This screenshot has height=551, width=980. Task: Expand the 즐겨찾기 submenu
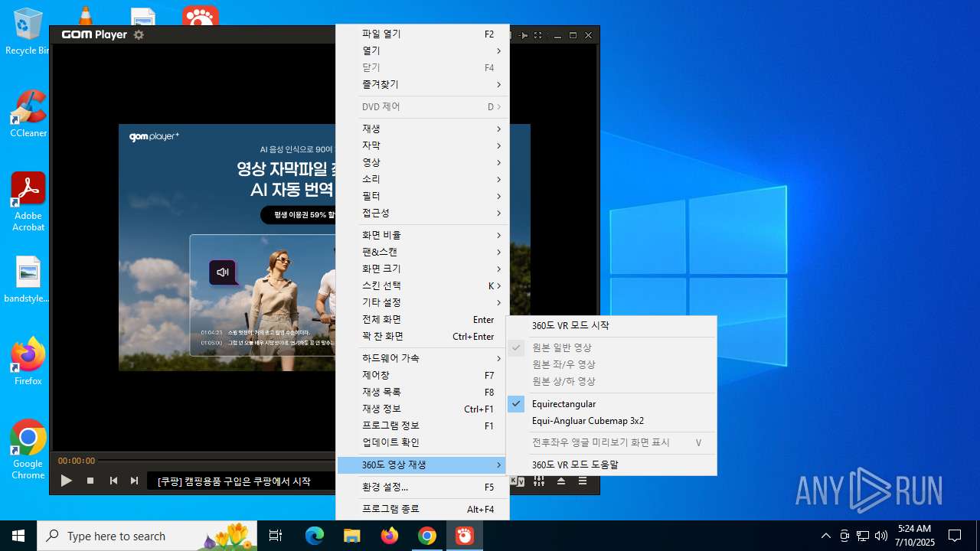click(422, 84)
